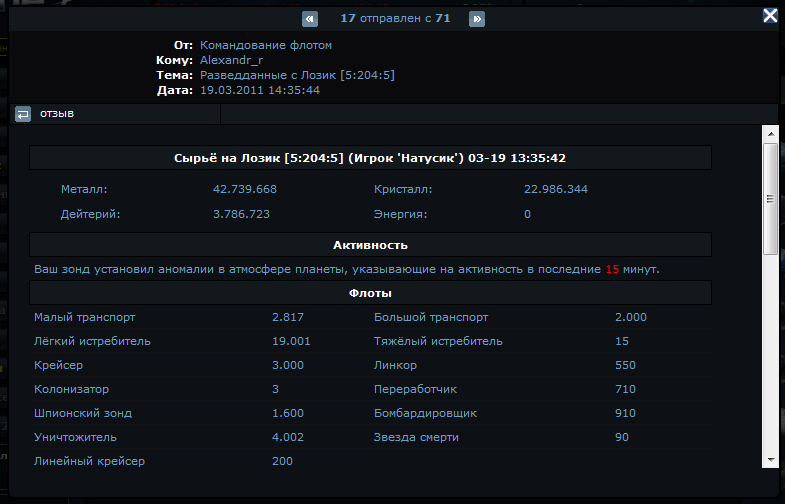Click Колонизатор row label
The height and width of the screenshot is (504, 785).
coord(72,389)
